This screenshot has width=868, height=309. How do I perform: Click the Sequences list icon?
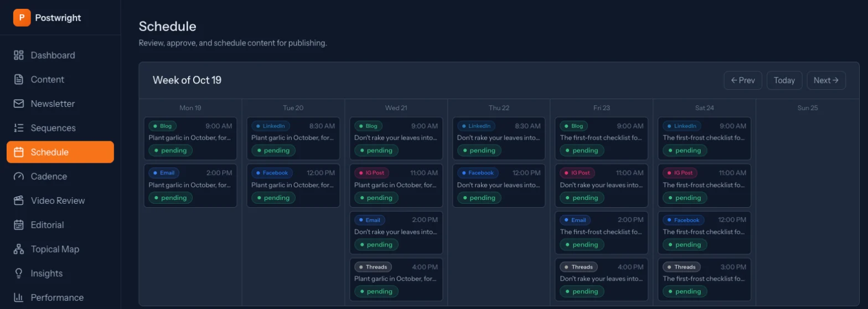pyautogui.click(x=19, y=128)
